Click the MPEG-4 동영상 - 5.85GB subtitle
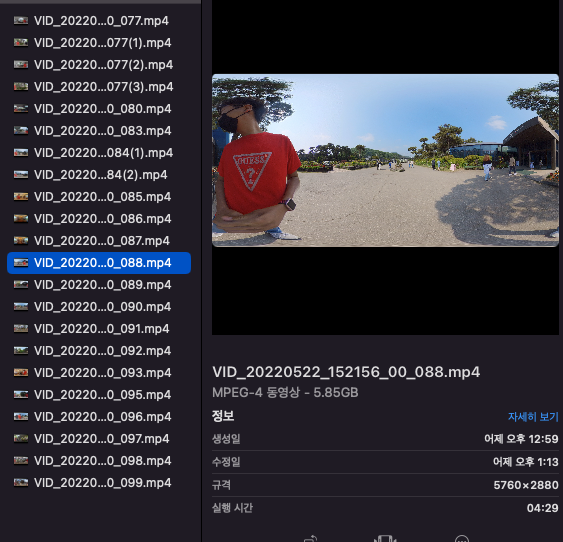Viewport: 563px width, 542px height. pos(285,392)
